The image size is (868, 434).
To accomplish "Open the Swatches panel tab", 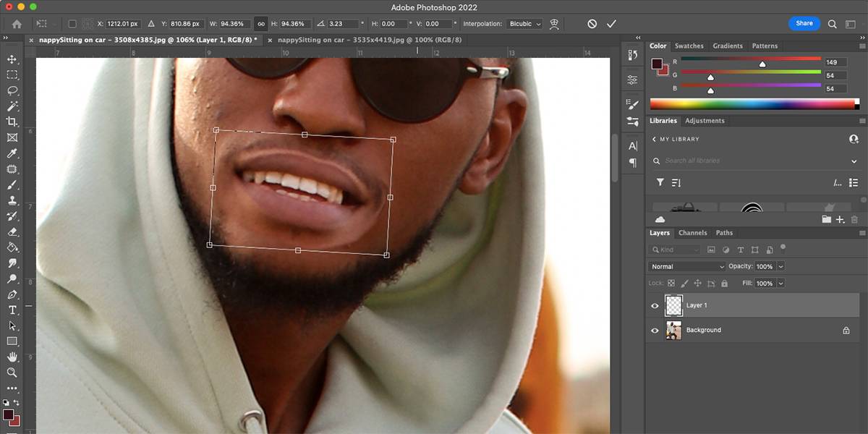I will tap(689, 46).
